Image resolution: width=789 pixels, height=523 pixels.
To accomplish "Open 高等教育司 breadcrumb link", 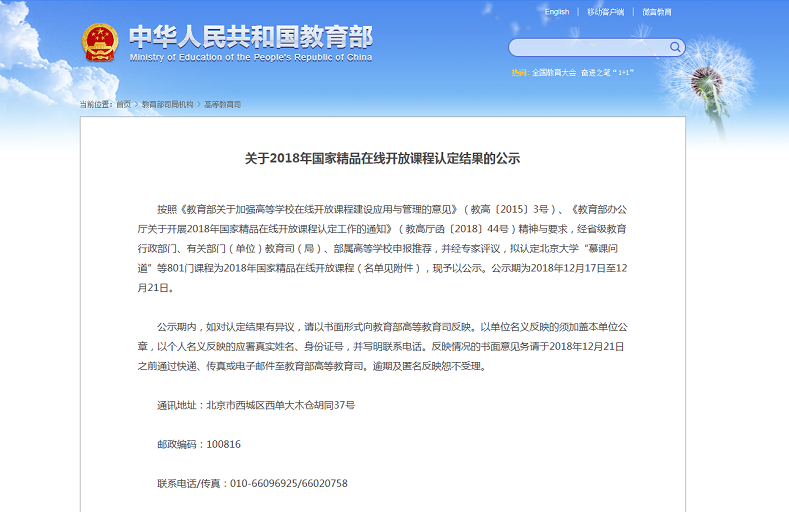I will [x=223, y=104].
